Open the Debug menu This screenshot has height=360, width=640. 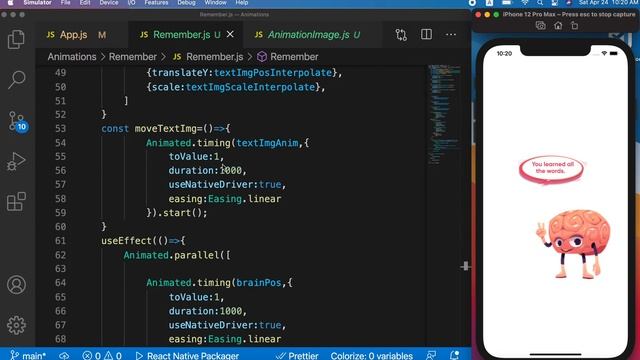[x=186, y=3]
